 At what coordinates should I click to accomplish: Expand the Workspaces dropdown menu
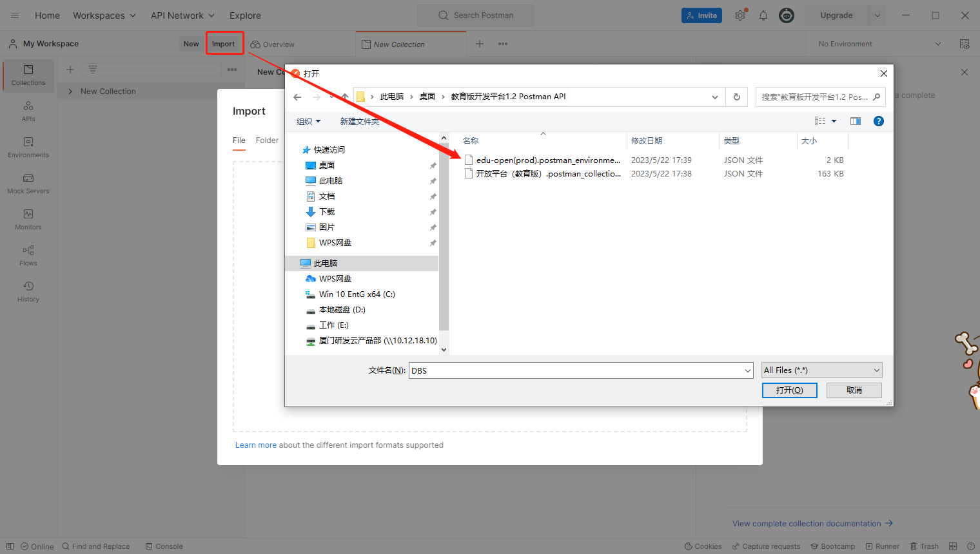click(104, 15)
